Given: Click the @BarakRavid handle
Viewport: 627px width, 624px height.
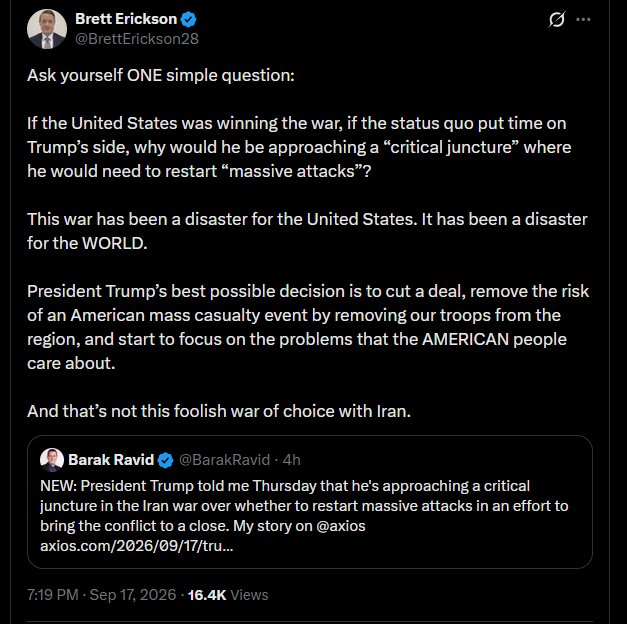Looking at the screenshot, I should point(224,460).
